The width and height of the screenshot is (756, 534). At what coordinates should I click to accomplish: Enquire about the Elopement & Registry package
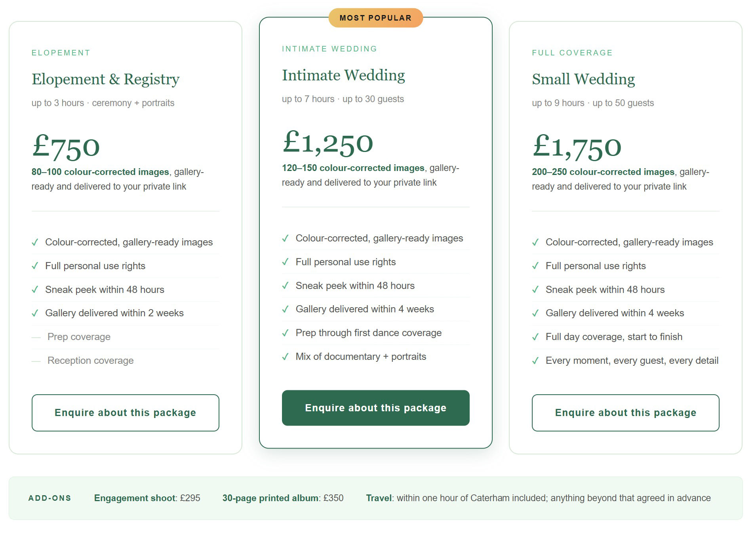click(x=125, y=412)
